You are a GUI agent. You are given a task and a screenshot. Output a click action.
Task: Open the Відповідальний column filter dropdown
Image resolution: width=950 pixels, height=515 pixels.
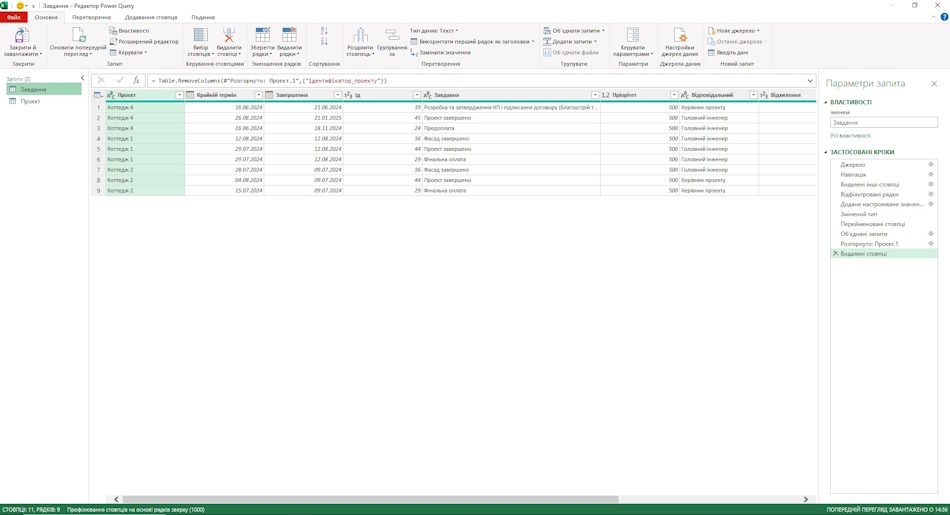tap(754, 95)
